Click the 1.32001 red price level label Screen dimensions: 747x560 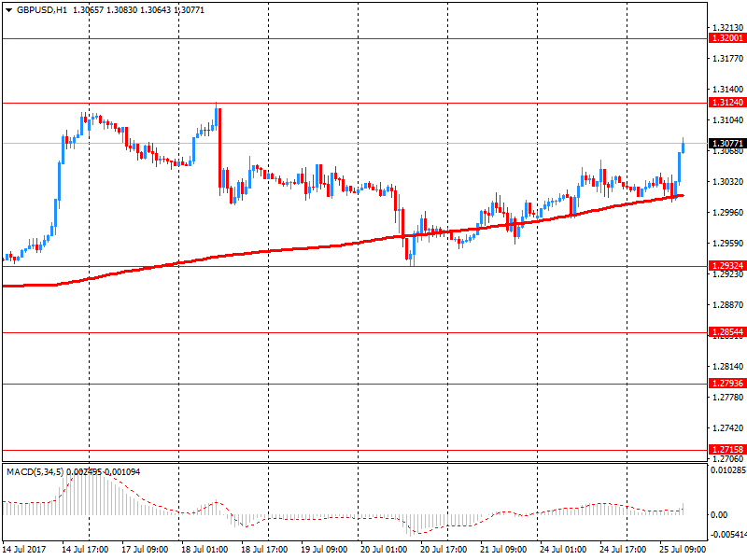click(x=727, y=38)
